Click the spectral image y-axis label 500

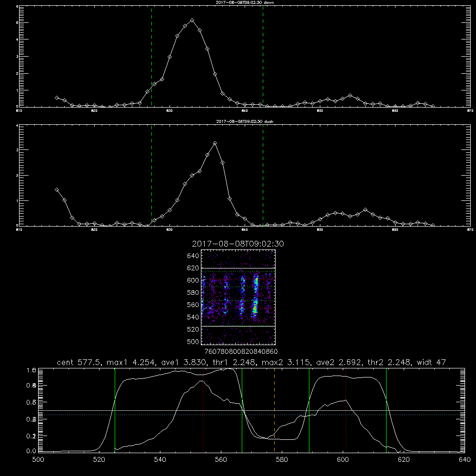tap(193, 341)
